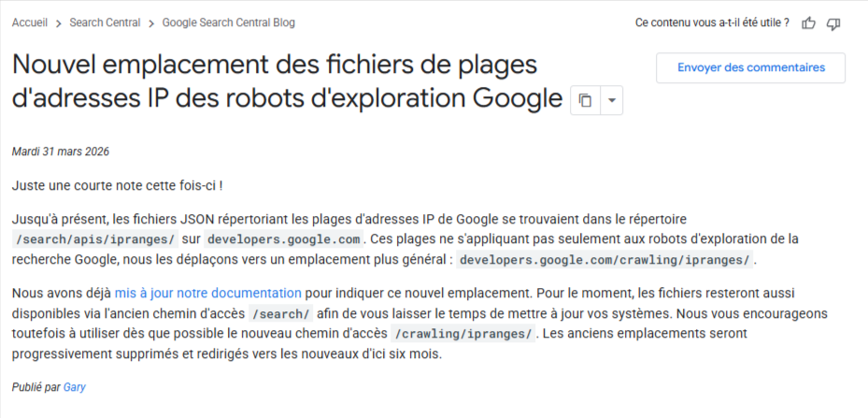Click the /search/ code snippet
Image resolution: width=868 pixels, height=418 pixels.
(281, 313)
